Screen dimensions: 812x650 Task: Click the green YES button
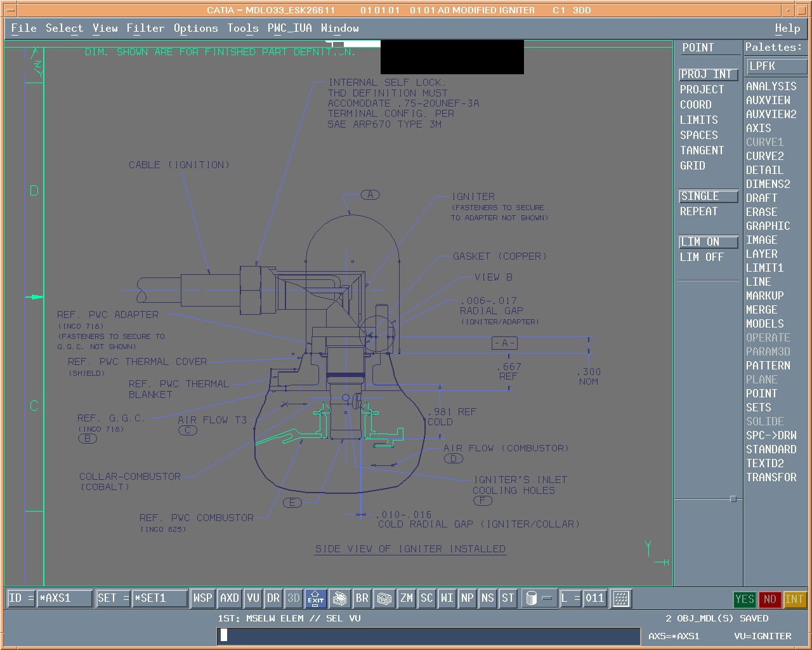click(x=744, y=599)
